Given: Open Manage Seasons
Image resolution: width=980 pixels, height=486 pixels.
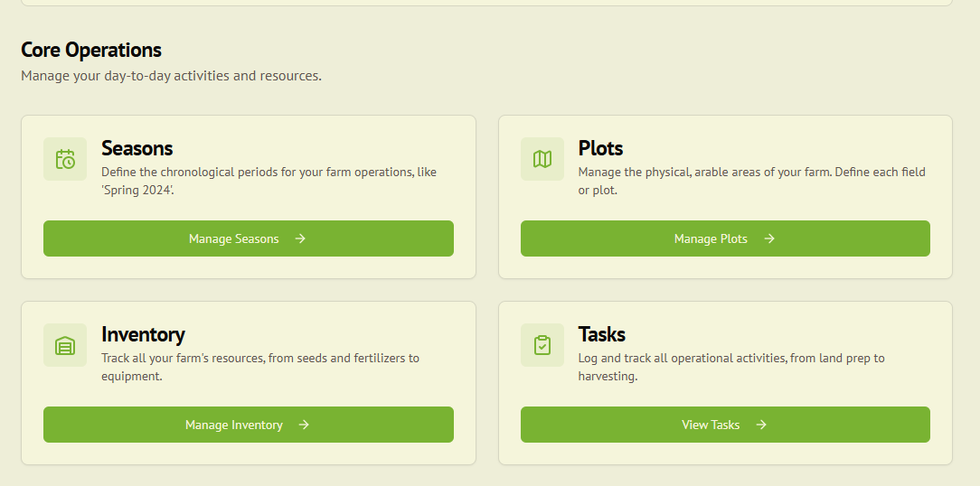Looking at the screenshot, I should click(x=248, y=238).
